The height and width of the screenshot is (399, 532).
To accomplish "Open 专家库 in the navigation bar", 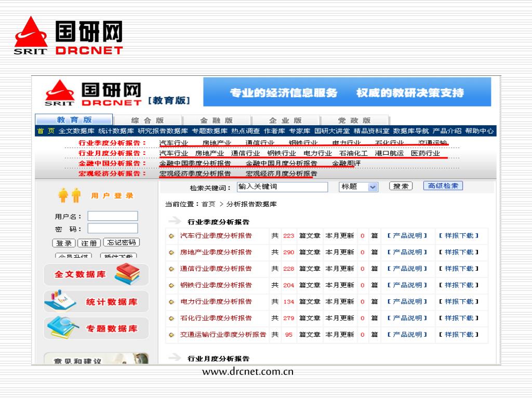I will pos(300,131).
